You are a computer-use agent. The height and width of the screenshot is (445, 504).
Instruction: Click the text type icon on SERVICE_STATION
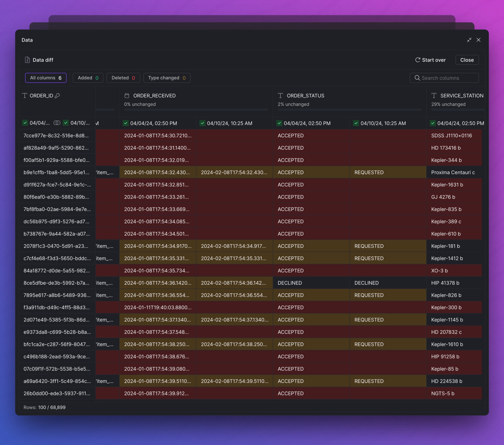(x=434, y=96)
